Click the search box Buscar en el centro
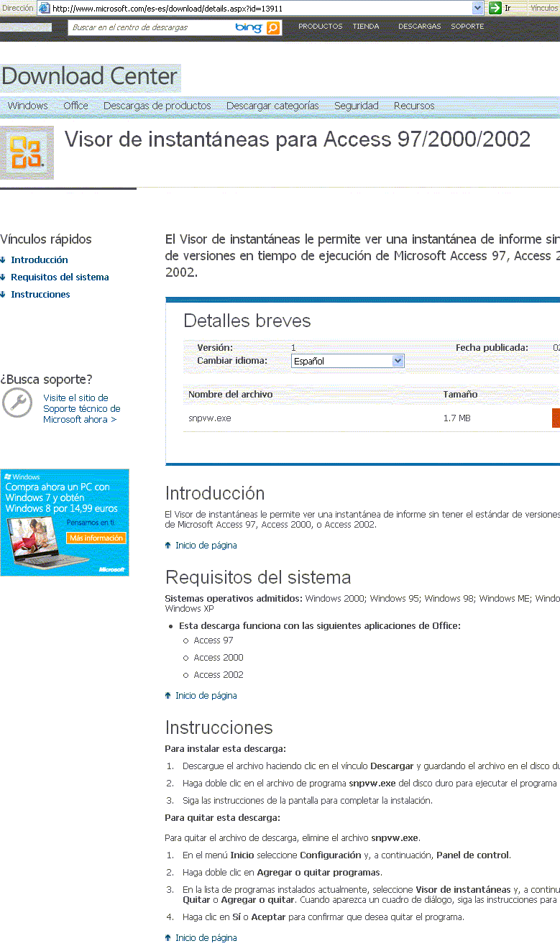This screenshot has width=560, height=946. 151,27
